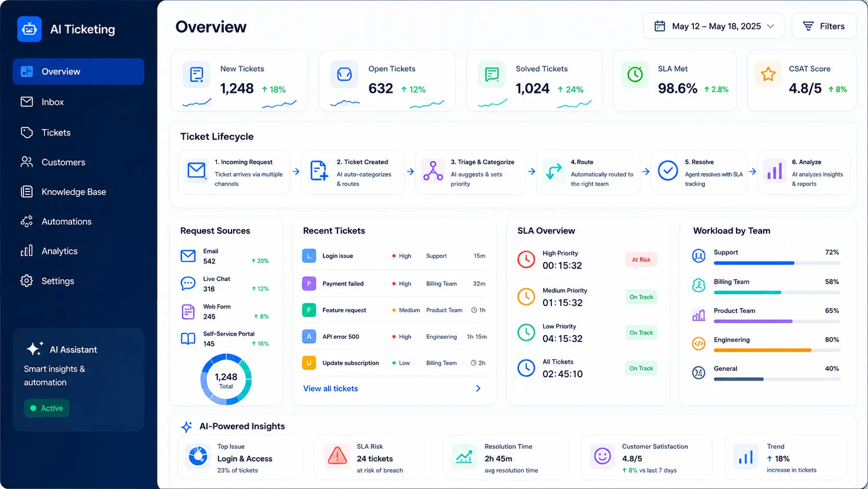Screen dimensions: 868x489
Task: Click the Web Form source icon
Action: pyautogui.click(x=188, y=312)
